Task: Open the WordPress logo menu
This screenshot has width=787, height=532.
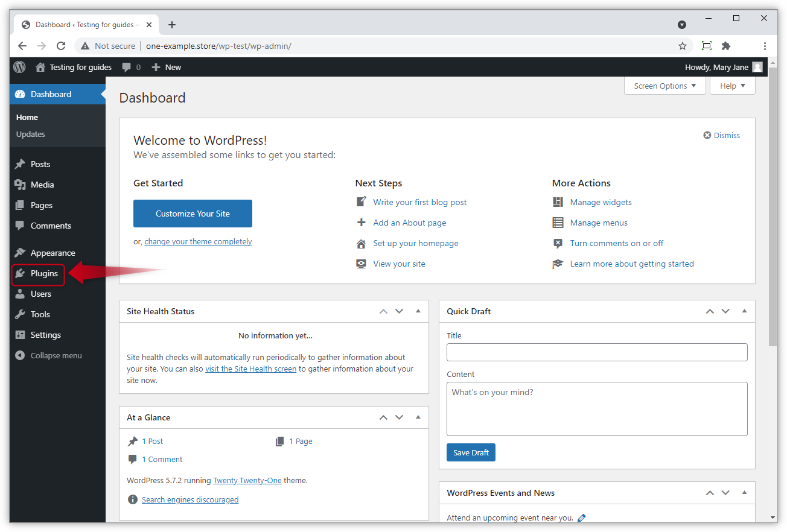Action: 19,67
